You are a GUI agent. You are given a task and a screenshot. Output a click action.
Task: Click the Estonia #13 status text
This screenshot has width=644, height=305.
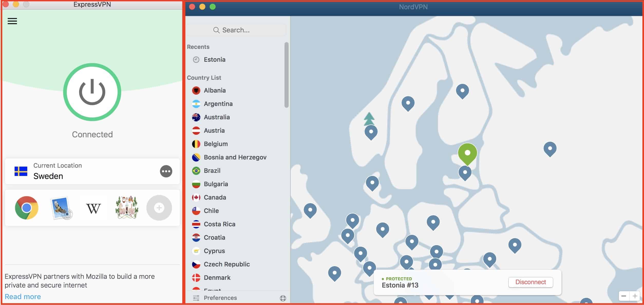pyautogui.click(x=400, y=285)
